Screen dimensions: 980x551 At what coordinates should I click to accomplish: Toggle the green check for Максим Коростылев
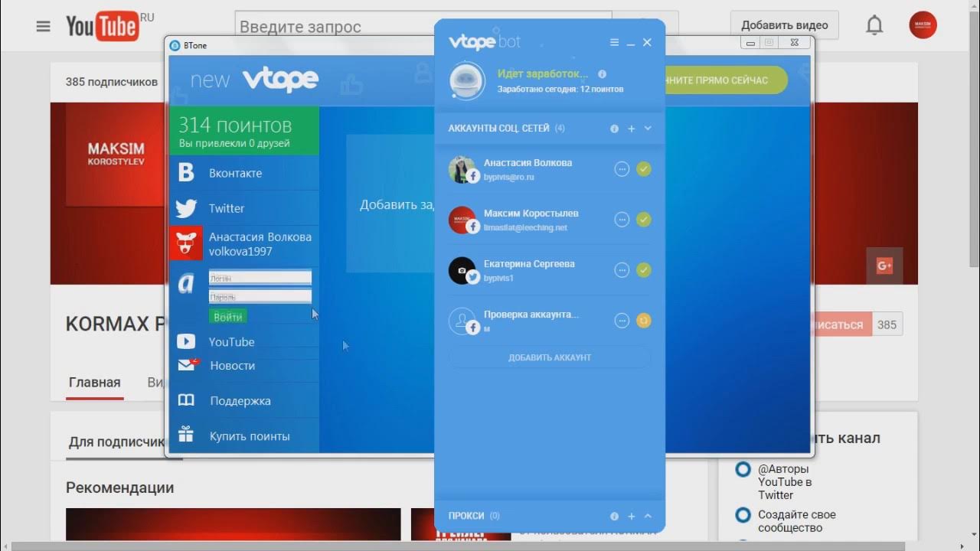644,220
